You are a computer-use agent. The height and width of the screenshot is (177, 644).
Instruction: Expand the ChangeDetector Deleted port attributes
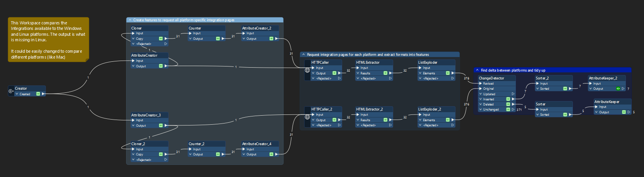[x=480, y=104]
